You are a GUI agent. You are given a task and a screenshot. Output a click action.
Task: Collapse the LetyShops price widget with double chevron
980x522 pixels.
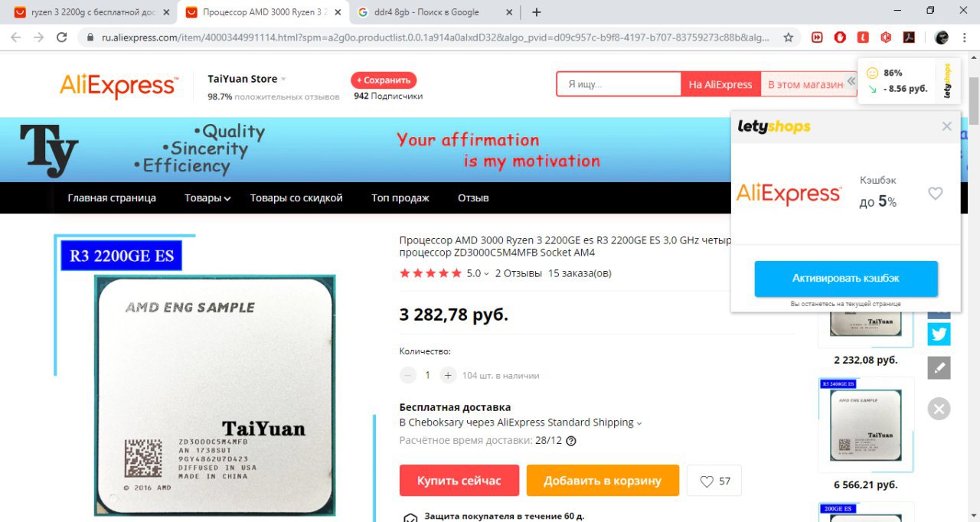pyautogui.click(x=851, y=81)
